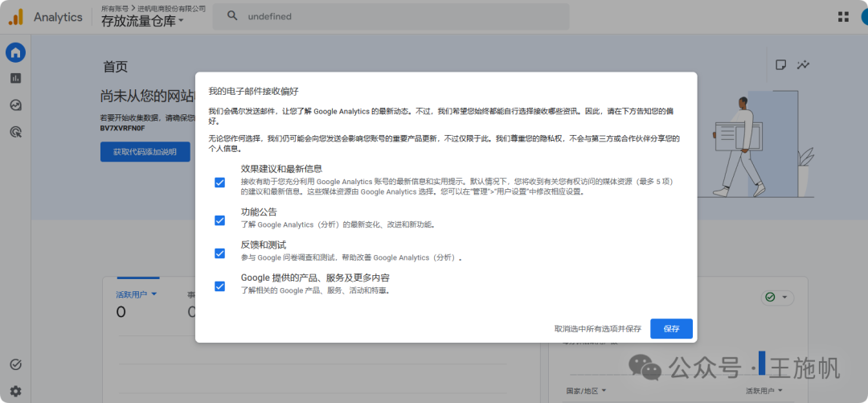Click the 所有账号 breadcrumb link
Screen dimensions: 868x403
[115, 8]
